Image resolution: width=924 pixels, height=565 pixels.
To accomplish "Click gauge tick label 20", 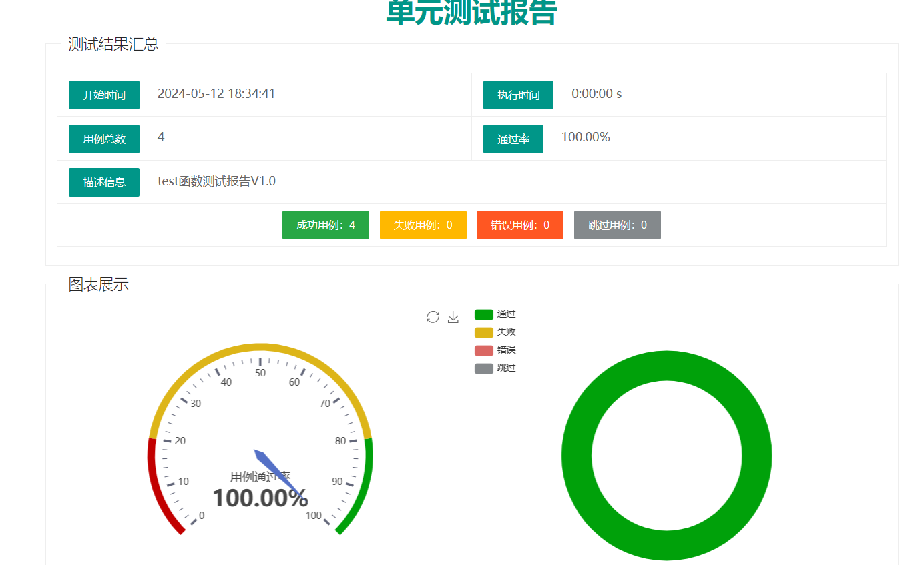I will point(180,440).
